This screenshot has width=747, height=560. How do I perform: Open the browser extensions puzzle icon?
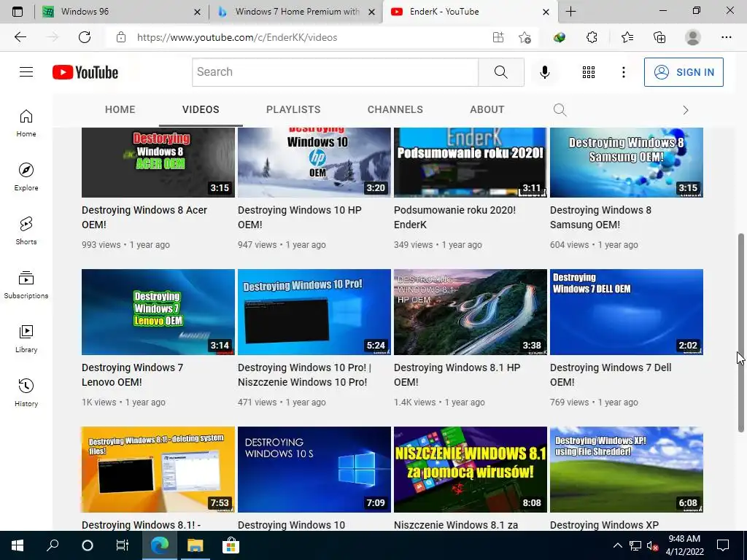click(x=592, y=37)
